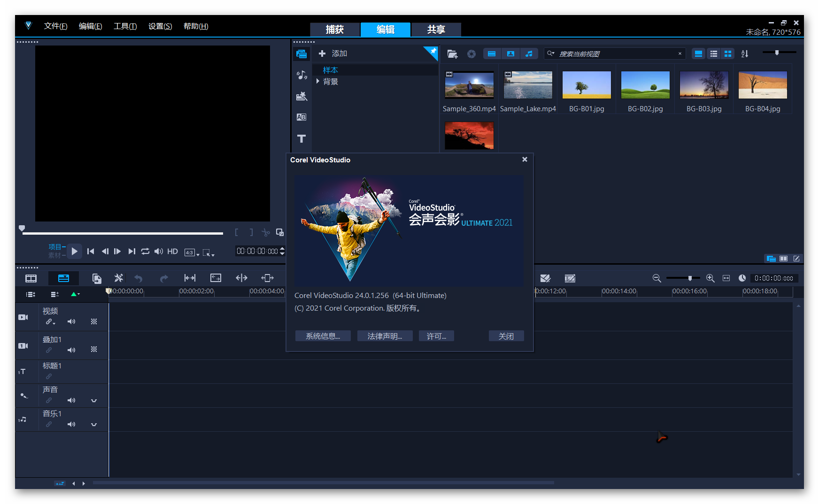This screenshot has height=504, width=819.
Task: Click the Redo arrow in timeline toolbar
Action: 164,278
